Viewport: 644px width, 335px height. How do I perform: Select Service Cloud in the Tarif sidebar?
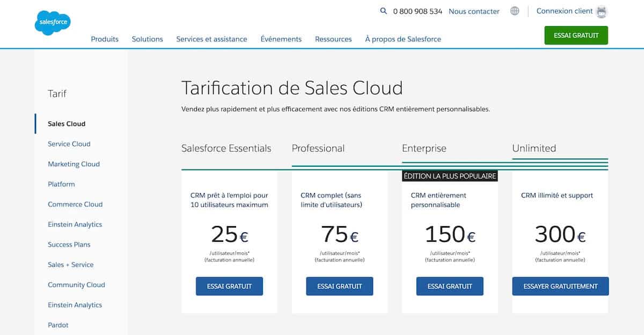coord(69,144)
